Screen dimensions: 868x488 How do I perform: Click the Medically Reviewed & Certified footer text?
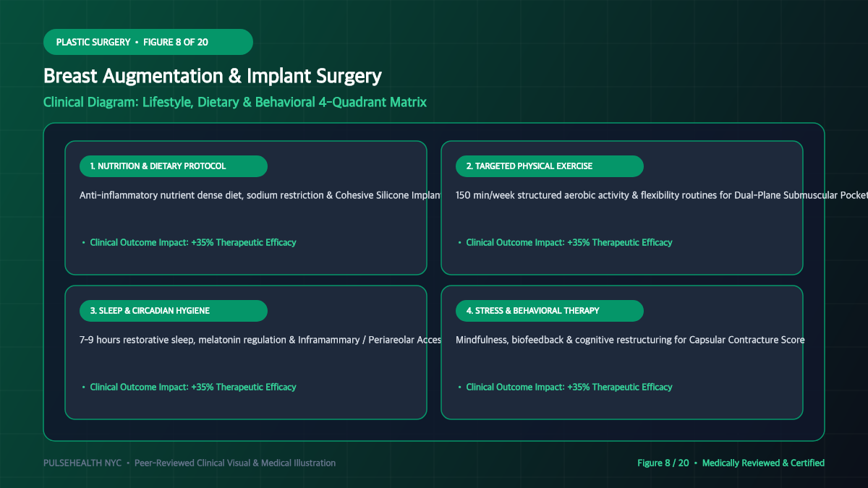[763, 463]
